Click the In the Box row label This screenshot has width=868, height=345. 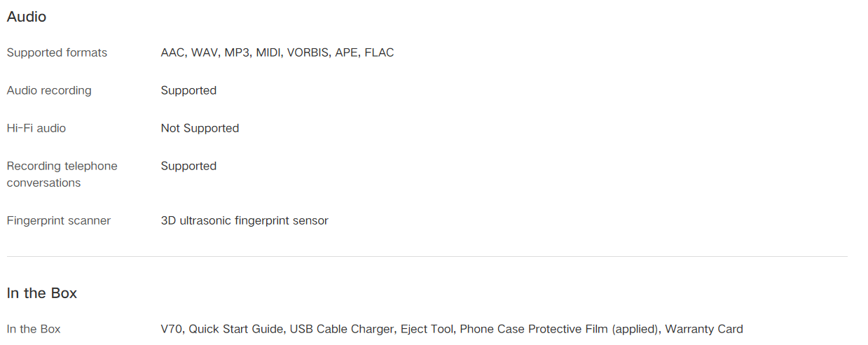pos(34,329)
